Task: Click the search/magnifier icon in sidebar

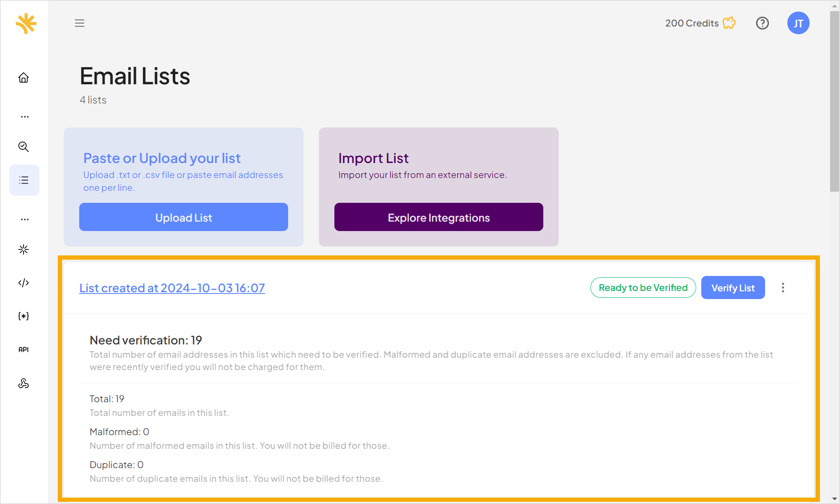Action: click(x=24, y=146)
